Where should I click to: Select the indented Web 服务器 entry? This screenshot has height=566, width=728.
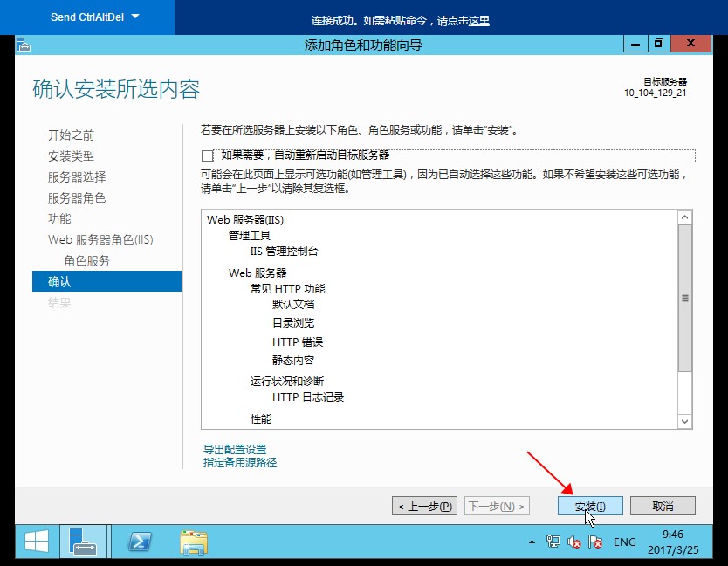(258, 273)
